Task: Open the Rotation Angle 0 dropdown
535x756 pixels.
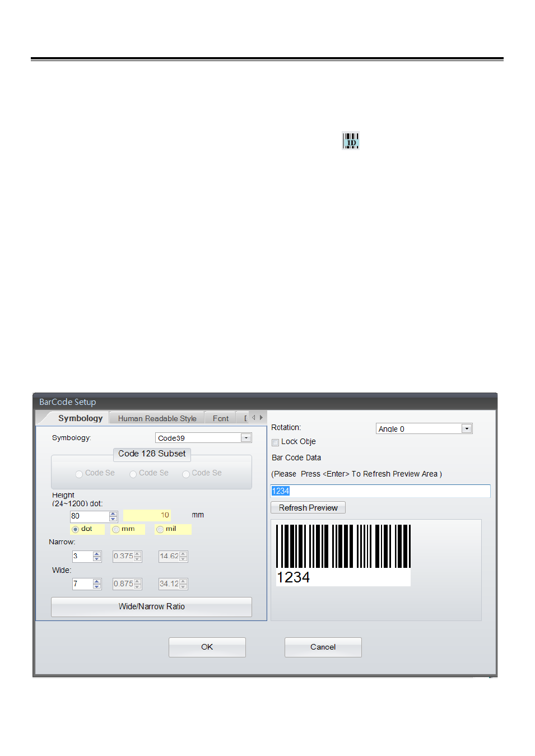Action: point(466,429)
